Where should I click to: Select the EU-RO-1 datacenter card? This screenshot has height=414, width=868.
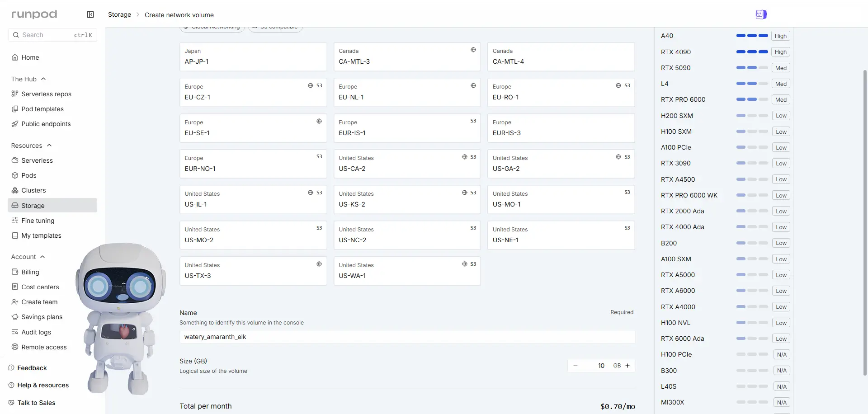pyautogui.click(x=561, y=92)
